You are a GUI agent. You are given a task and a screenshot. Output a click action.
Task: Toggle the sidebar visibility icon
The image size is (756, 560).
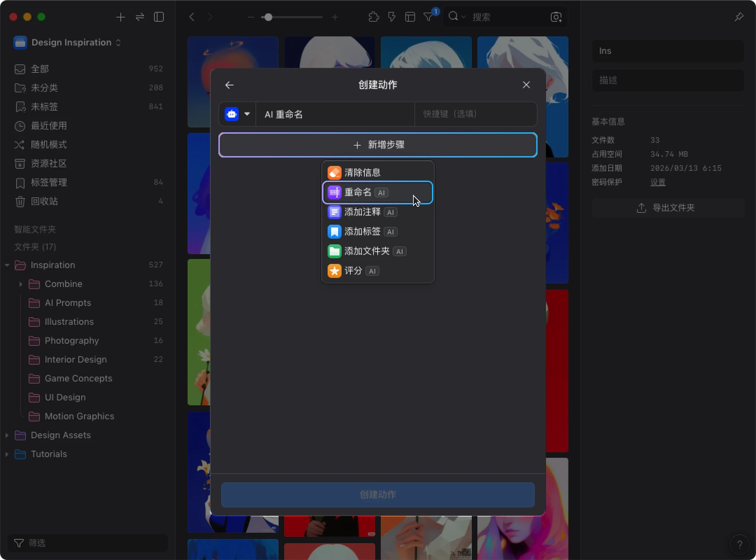click(x=159, y=17)
